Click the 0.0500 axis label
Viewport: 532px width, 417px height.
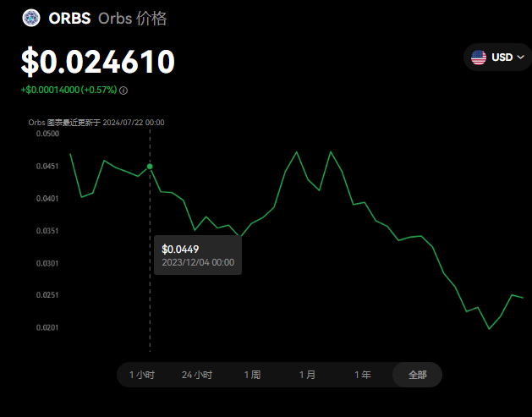tap(47, 134)
